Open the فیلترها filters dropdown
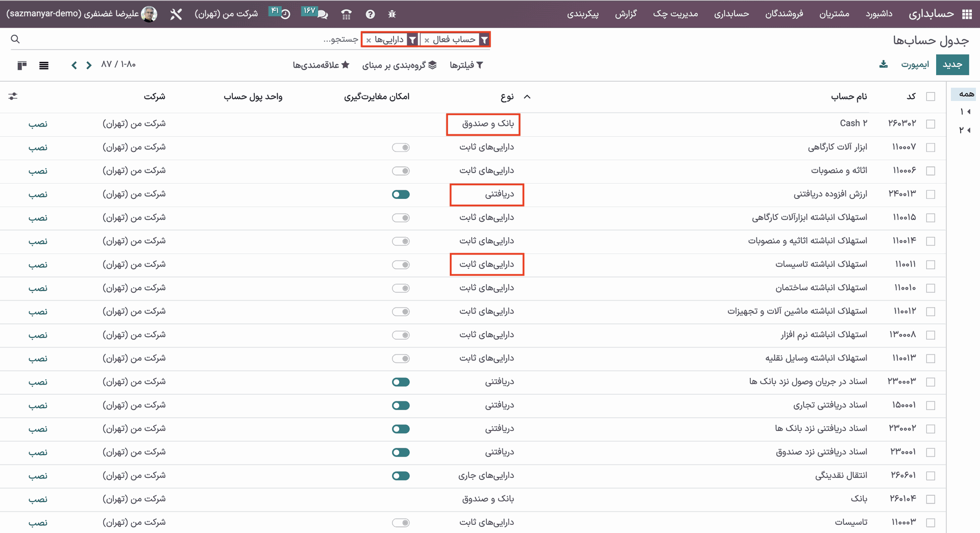Viewport: 980px width, 533px height. [466, 65]
